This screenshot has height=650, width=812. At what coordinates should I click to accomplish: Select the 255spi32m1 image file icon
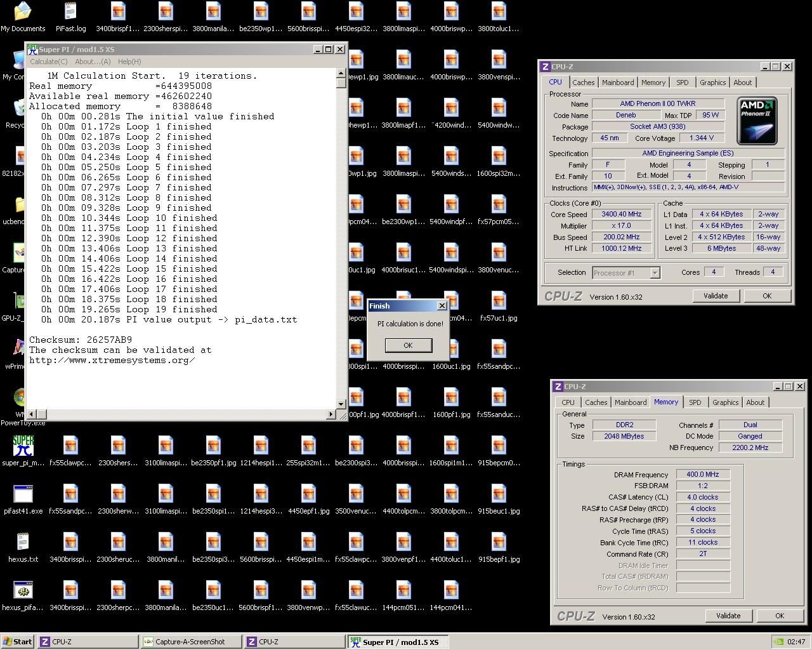click(x=308, y=446)
